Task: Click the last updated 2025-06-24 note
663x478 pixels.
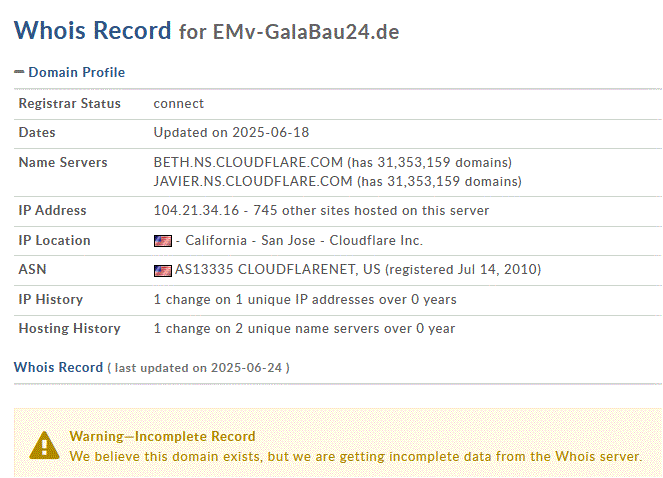Action: (198, 368)
